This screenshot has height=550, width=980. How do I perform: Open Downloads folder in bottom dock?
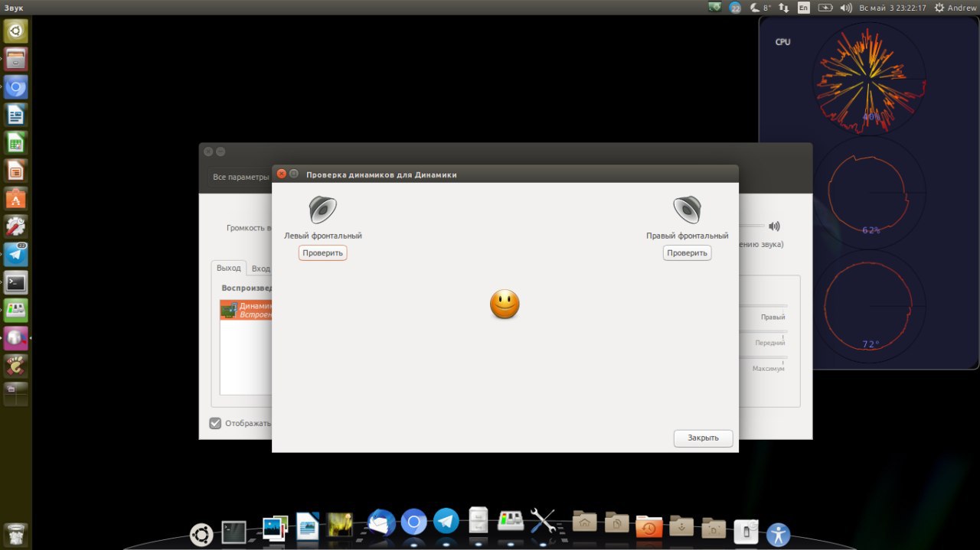[x=681, y=526]
